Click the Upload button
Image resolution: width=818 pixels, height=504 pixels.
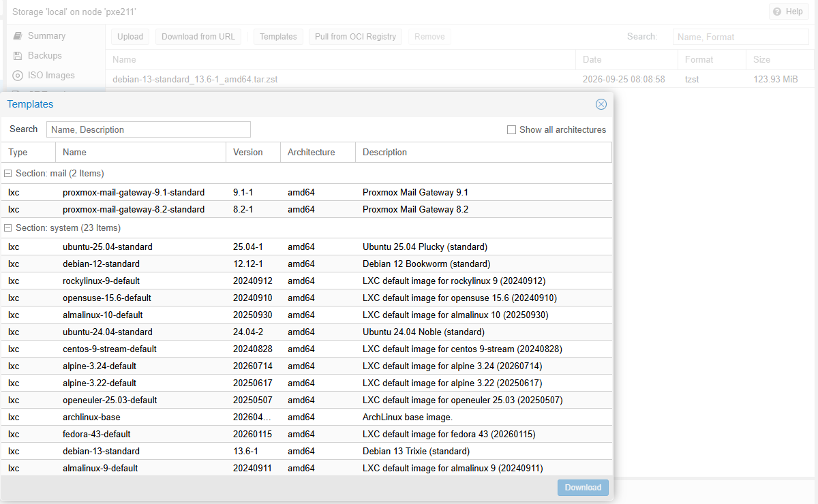pos(130,37)
